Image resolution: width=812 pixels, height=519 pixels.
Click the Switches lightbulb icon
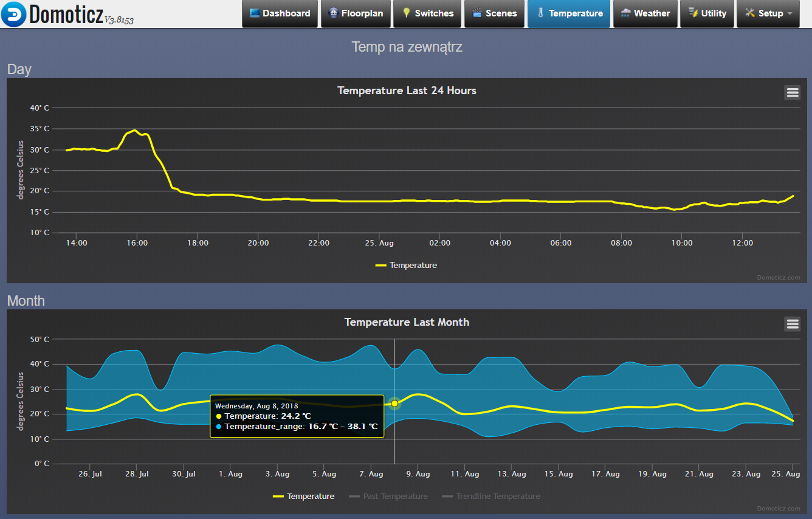(x=407, y=13)
